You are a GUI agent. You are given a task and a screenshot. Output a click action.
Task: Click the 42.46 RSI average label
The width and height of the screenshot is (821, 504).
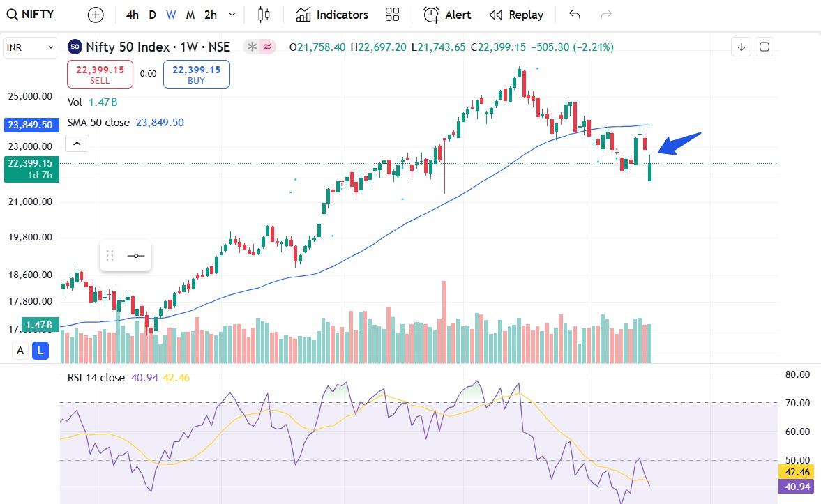796,473
